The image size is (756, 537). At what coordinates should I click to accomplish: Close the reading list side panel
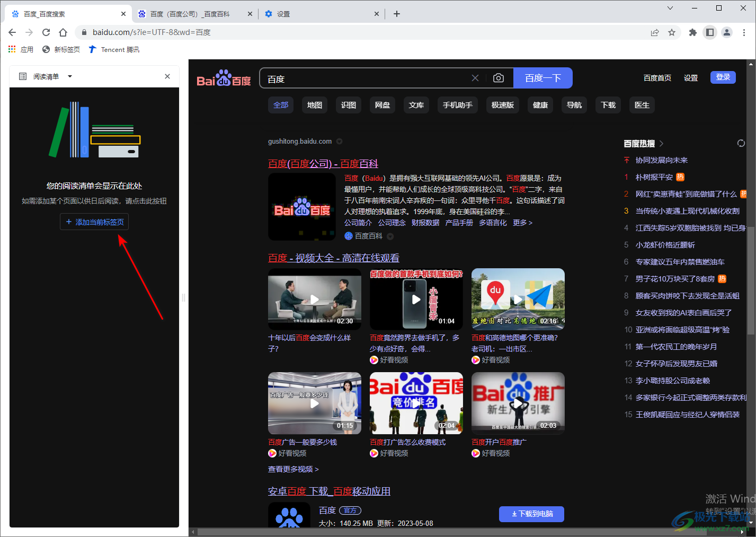(167, 76)
